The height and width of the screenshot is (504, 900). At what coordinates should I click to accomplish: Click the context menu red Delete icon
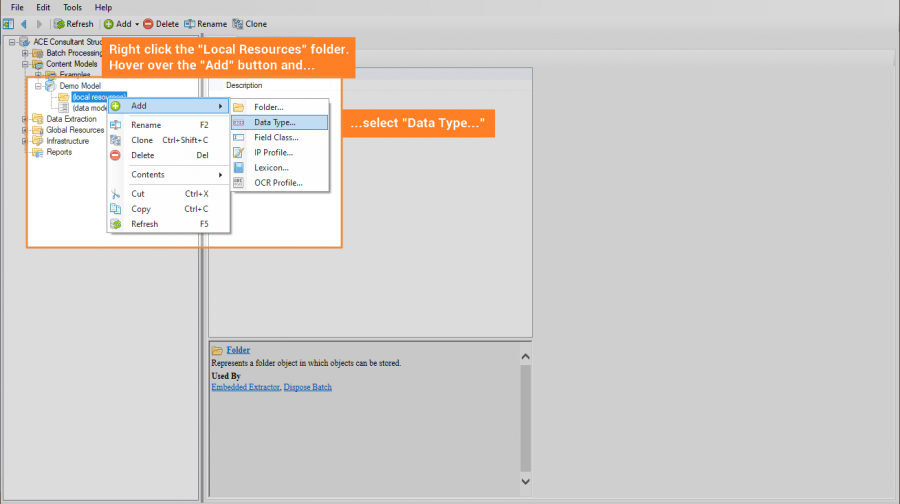pyautogui.click(x=115, y=156)
